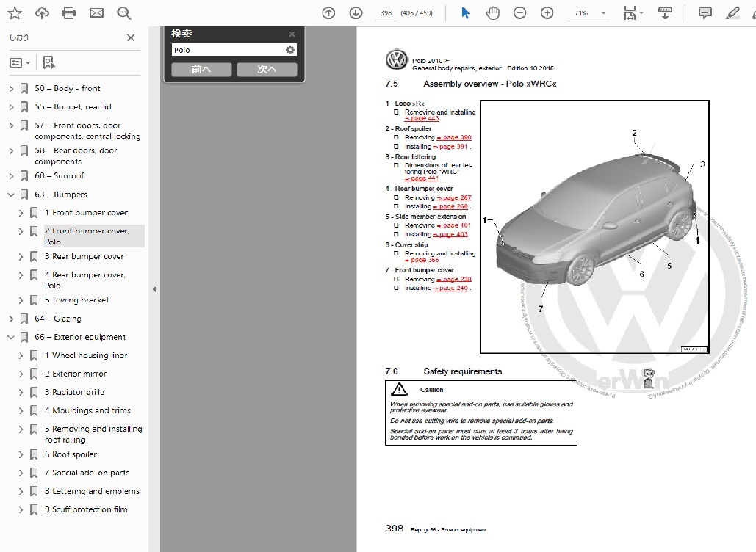This screenshot has width=756, height=552.
Task: Open the find text magnifier tool
Action: 124,13
